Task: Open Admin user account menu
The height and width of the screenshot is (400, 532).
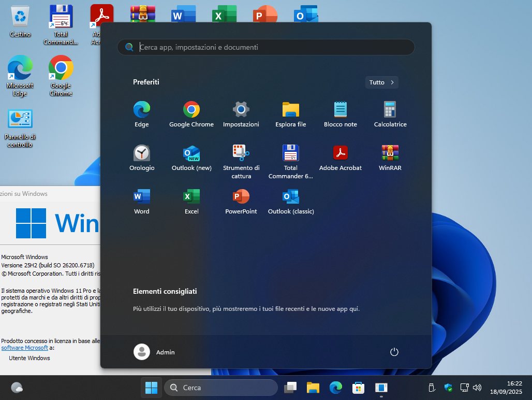Action: tap(154, 352)
